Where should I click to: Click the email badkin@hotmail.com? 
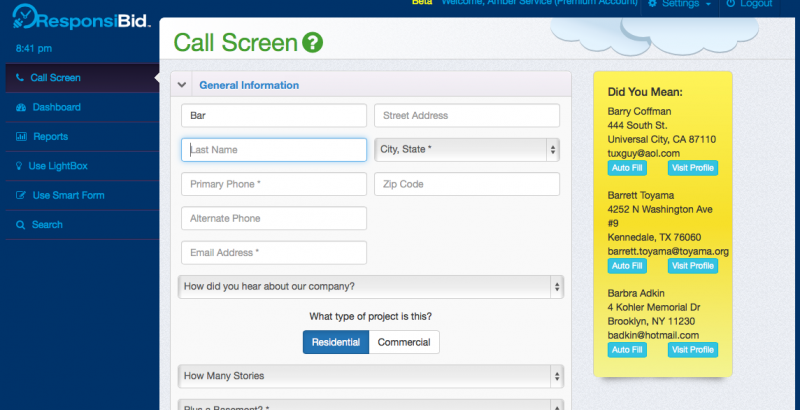653,335
